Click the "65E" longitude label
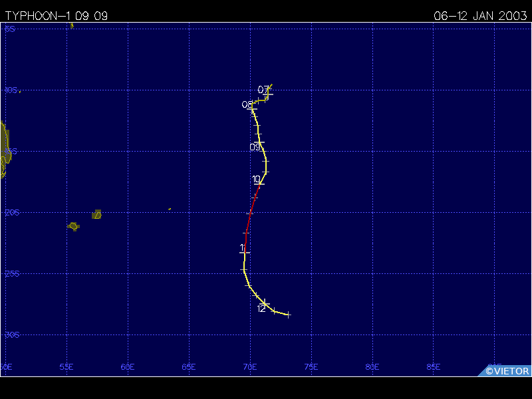 189,367
